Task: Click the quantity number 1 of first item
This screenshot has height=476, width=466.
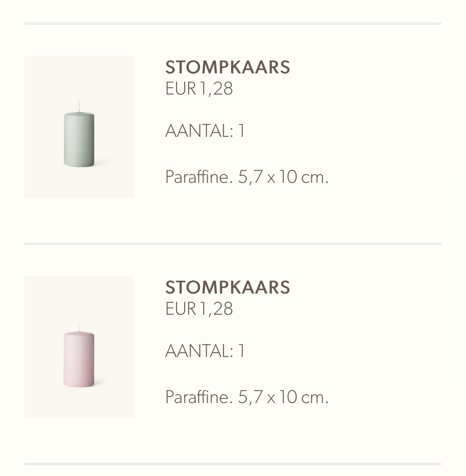Action: click(x=241, y=131)
